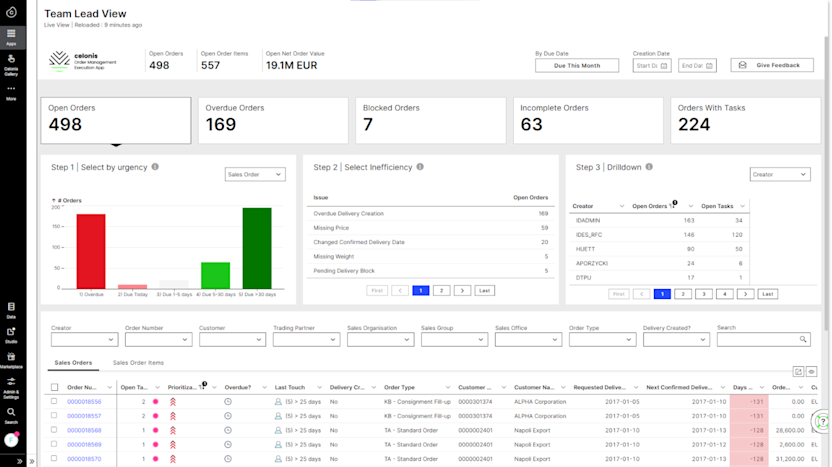
Task: Open the Marketplace sidebar icon
Action: (x=11, y=360)
